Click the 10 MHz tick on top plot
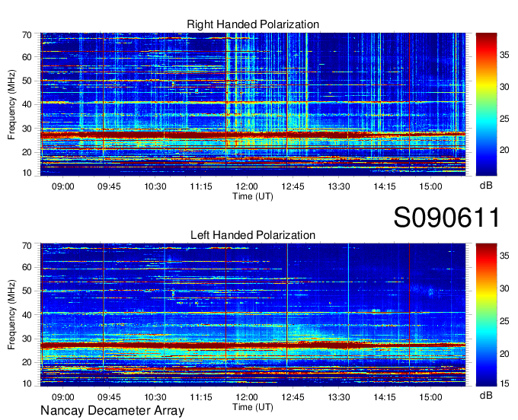Viewport: 518px width, 420px height. [x=27, y=173]
